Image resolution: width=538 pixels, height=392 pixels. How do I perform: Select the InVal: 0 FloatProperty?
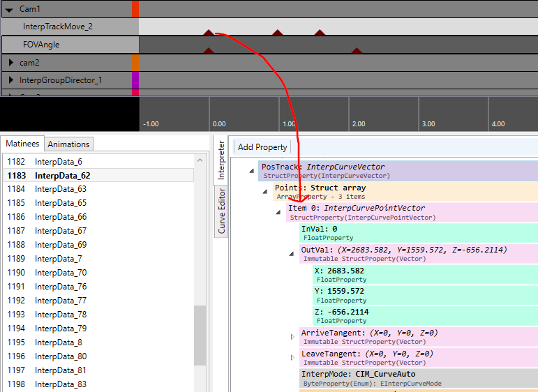419,233
